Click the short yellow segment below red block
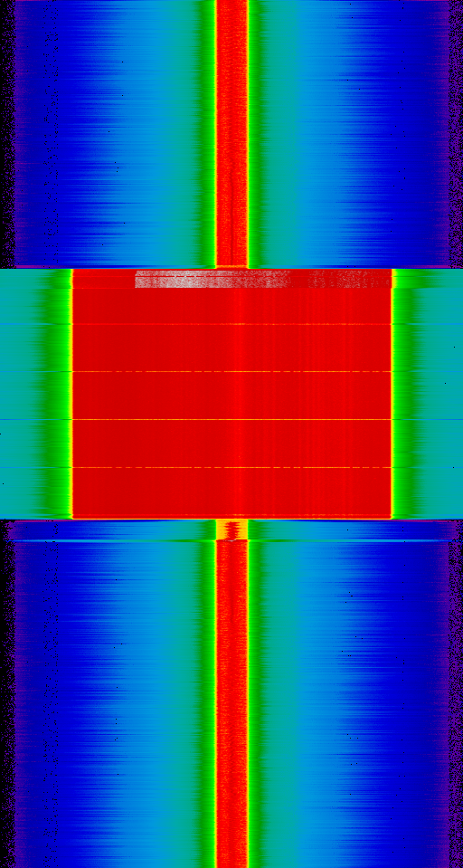This screenshot has height=868, width=463. click(x=231, y=529)
